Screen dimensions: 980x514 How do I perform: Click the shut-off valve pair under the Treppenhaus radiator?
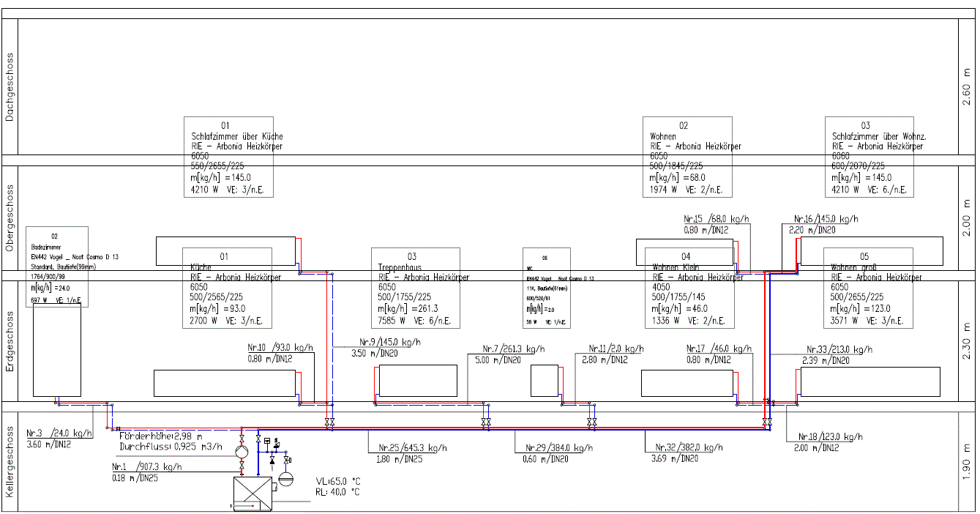[x=485, y=422]
